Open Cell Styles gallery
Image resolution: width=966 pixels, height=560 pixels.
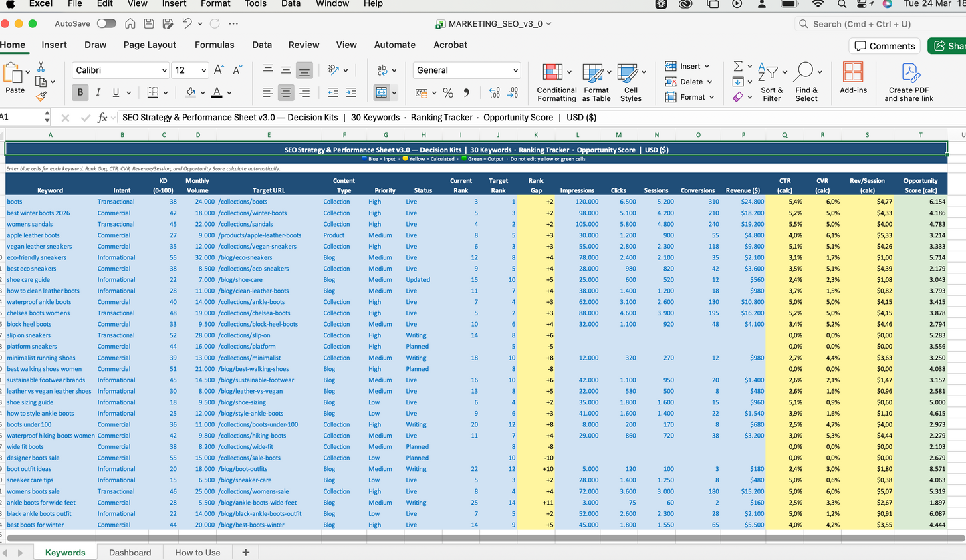[630, 83]
